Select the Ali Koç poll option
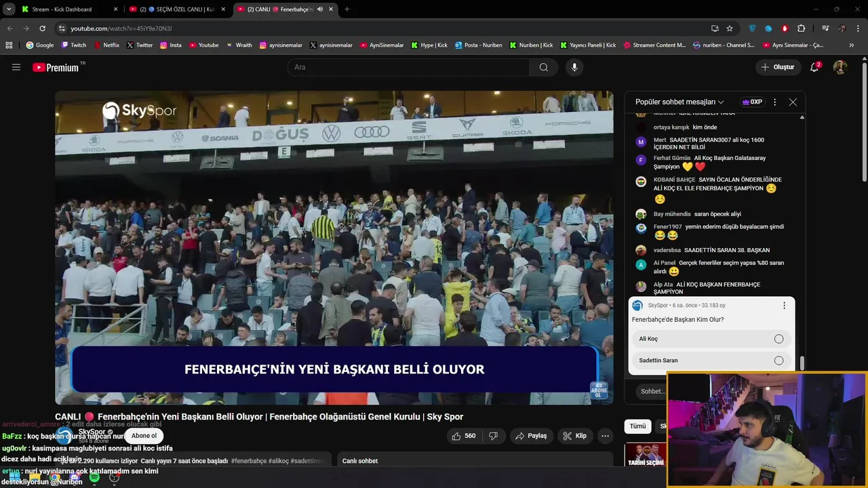868x488 pixels. click(x=711, y=339)
